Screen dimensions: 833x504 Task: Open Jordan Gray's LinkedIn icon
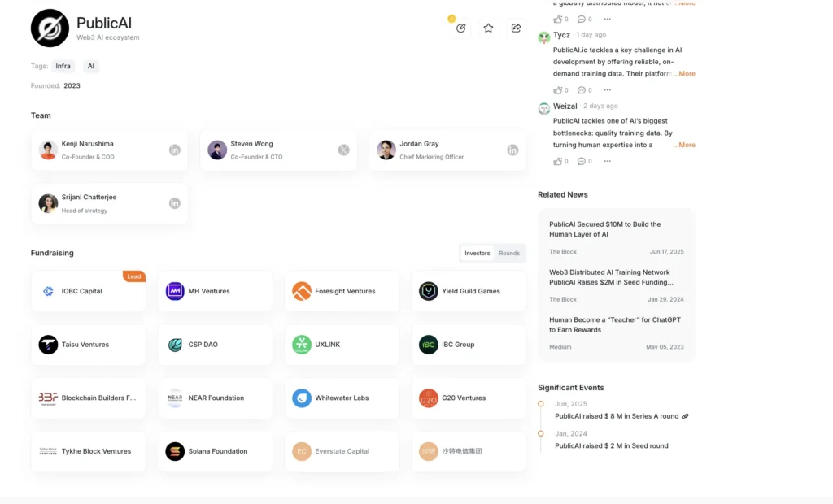click(x=512, y=150)
